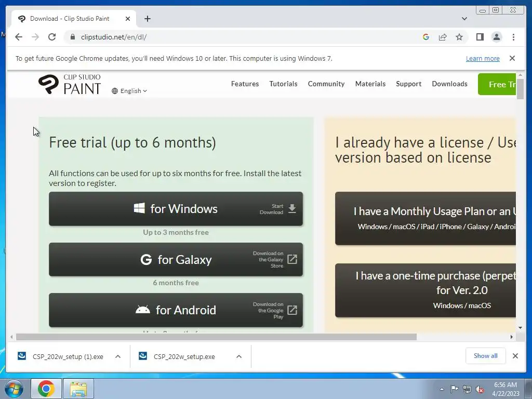Reload the page with the refresh icon
Viewport: 532px width, 399px height.
tap(52, 37)
